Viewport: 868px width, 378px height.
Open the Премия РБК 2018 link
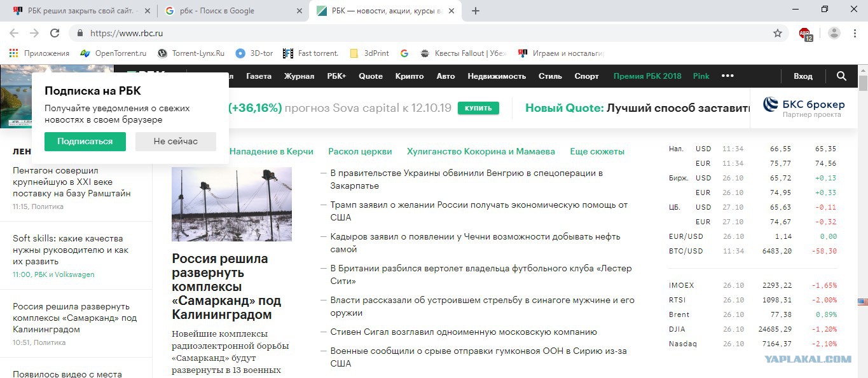(x=647, y=76)
